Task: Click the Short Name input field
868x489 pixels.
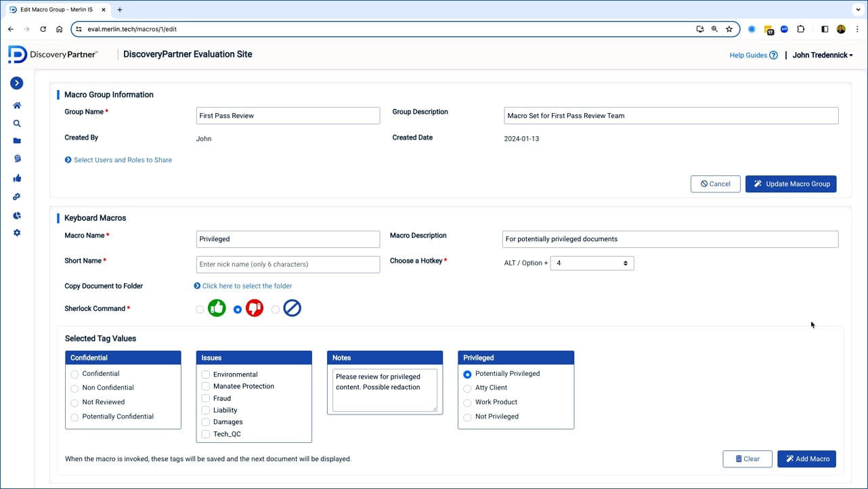Action: coord(288,264)
